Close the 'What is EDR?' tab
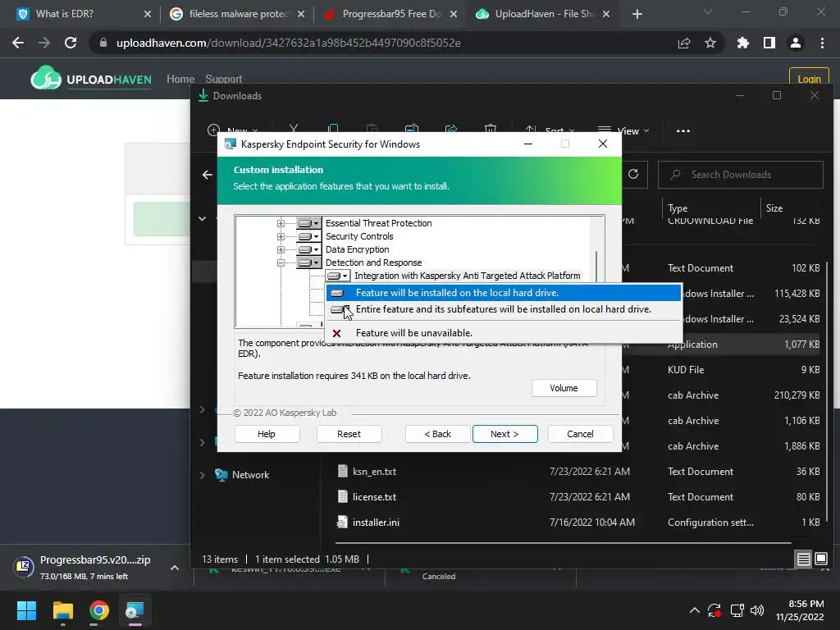The height and width of the screenshot is (630, 840). [148, 14]
